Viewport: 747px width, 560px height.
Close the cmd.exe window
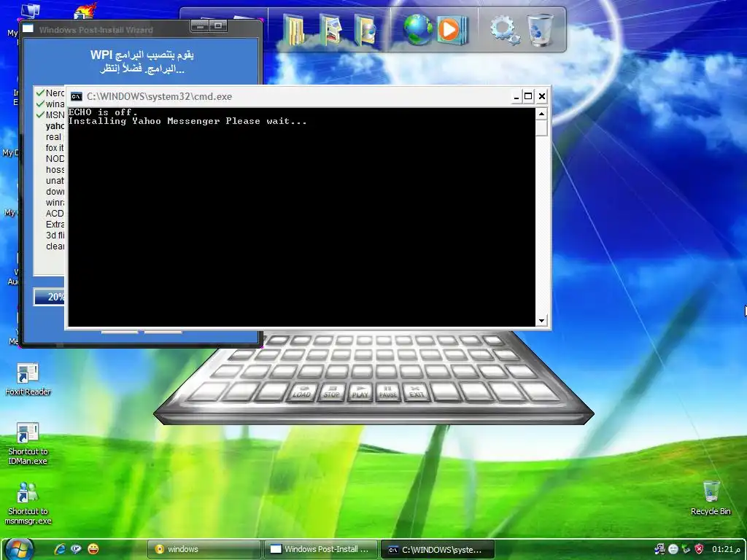coord(542,97)
